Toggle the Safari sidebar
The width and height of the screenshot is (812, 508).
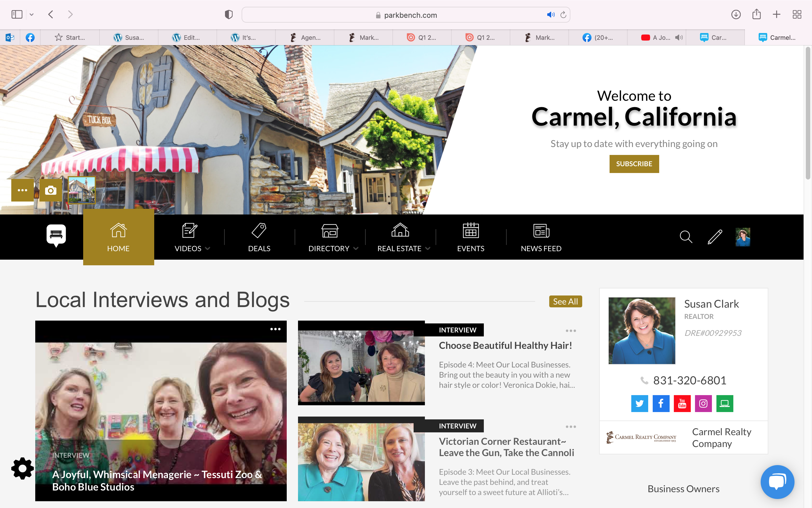tap(17, 14)
